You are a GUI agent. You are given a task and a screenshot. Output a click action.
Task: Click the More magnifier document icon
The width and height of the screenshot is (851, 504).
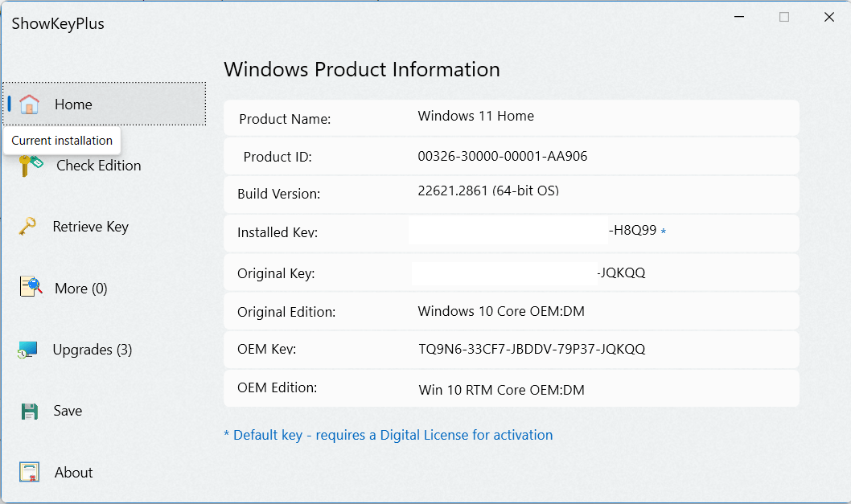pyautogui.click(x=31, y=286)
